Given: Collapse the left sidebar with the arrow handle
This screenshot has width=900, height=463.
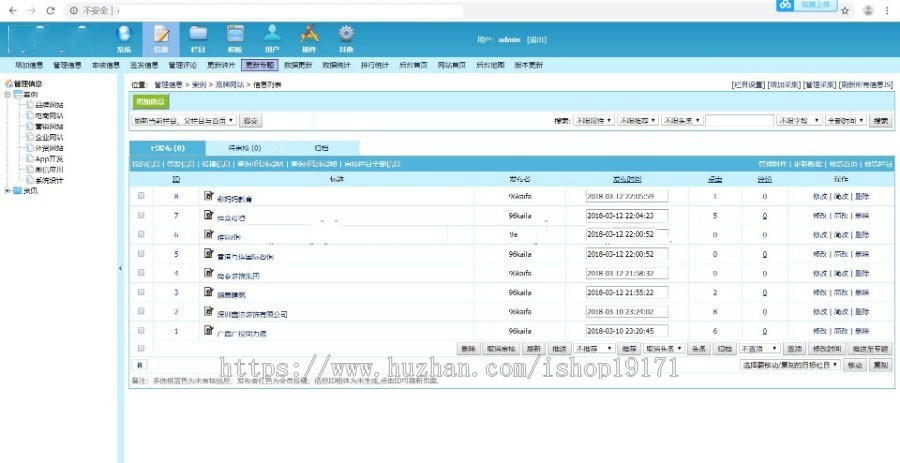Looking at the screenshot, I should coord(121,268).
